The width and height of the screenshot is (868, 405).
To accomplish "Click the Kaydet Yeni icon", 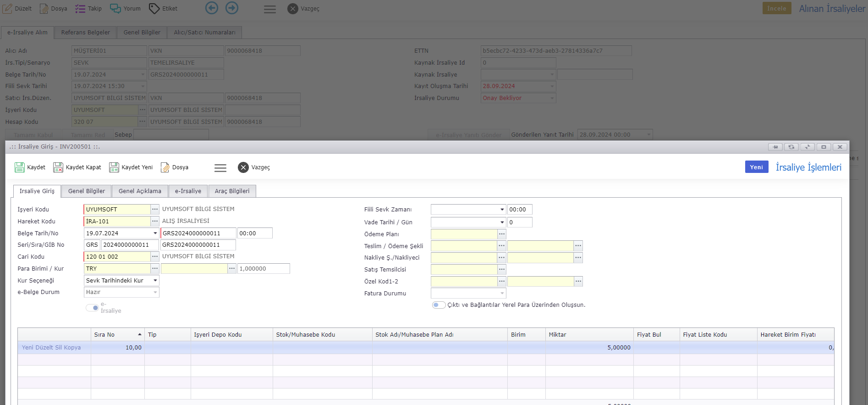I will [x=114, y=167].
